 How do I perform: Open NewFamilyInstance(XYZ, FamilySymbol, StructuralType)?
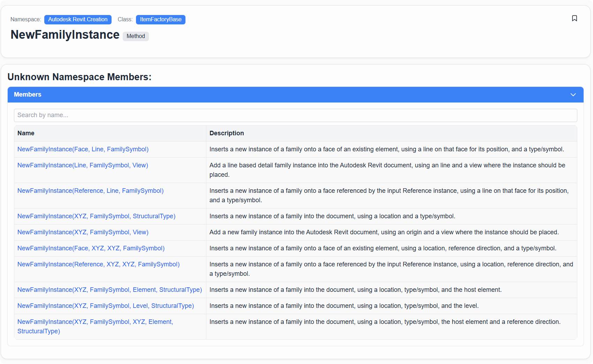pyautogui.click(x=97, y=216)
